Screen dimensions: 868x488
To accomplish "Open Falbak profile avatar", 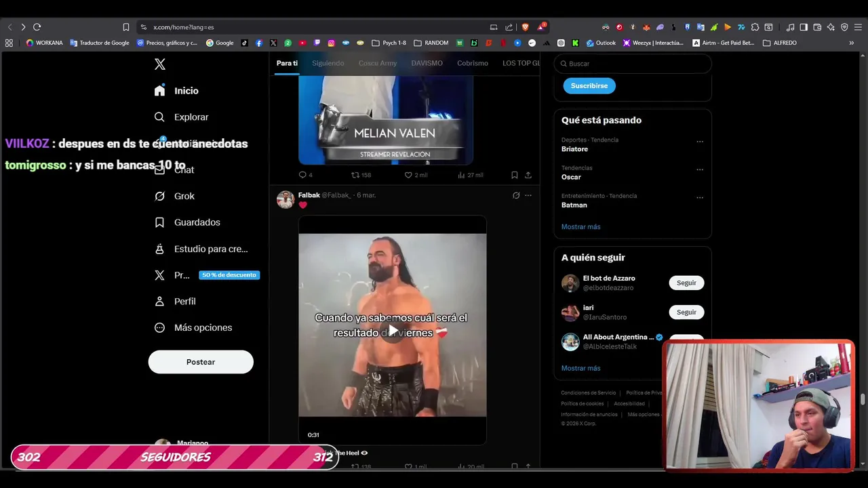I will click(x=285, y=199).
